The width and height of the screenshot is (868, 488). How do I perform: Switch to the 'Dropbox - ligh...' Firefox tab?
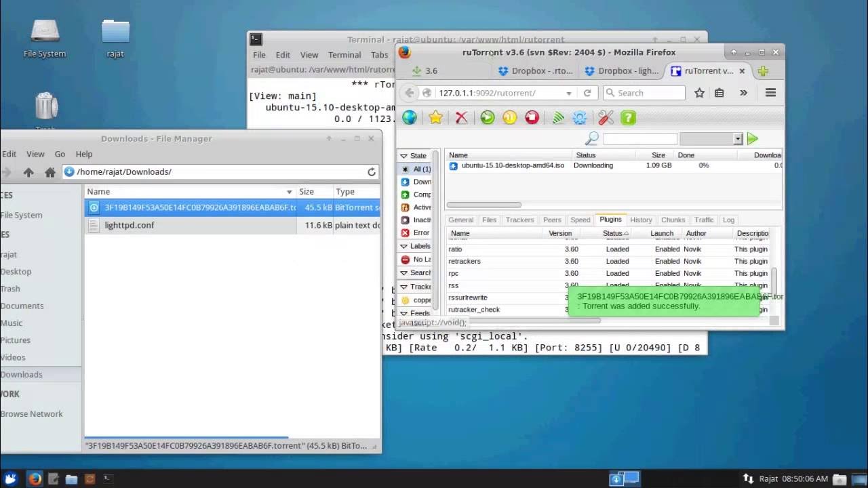tap(620, 70)
